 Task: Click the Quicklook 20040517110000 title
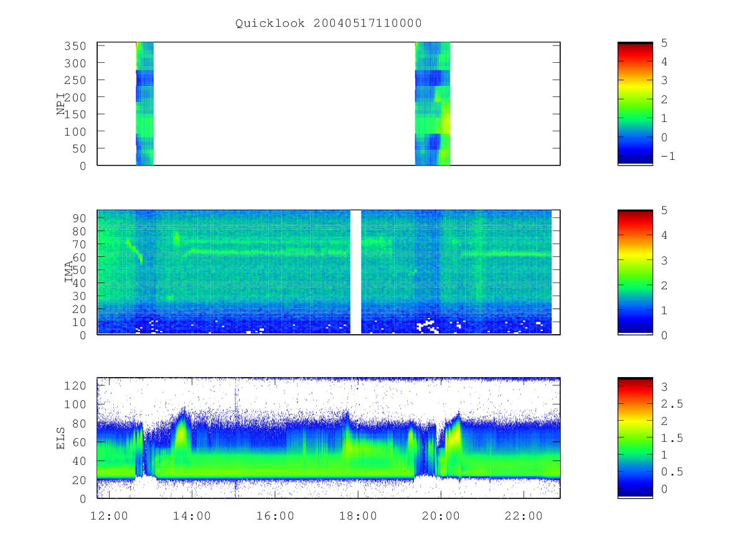(x=329, y=23)
